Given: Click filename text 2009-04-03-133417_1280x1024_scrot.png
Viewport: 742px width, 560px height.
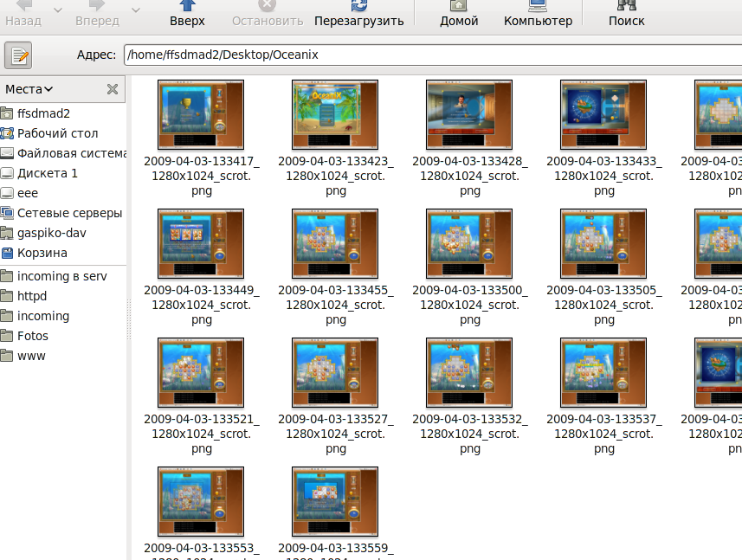Looking at the screenshot, I should tap(202, 176).
